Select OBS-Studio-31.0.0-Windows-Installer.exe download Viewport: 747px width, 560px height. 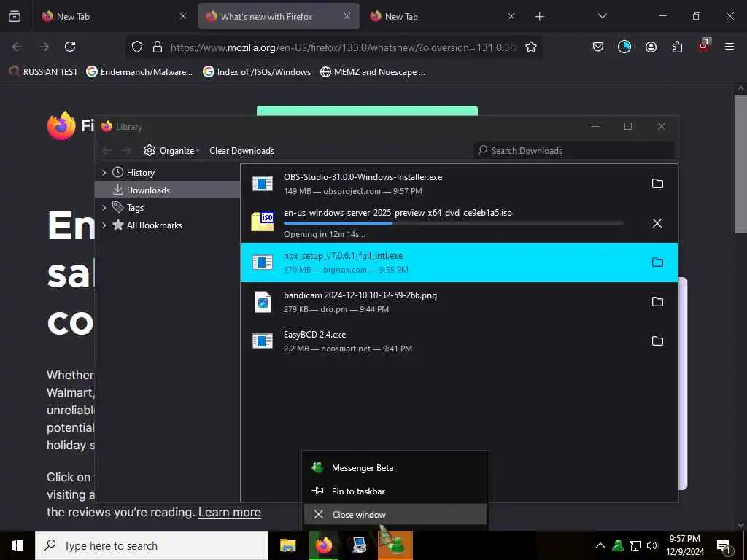(x=460, y=184)
